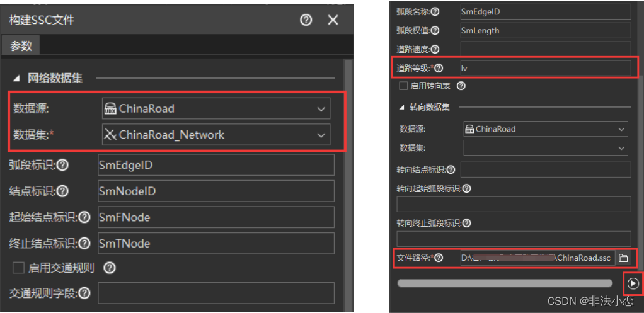Click help icon beside 转向起始弧段标识
644x313 pixels.
[466, 188]
